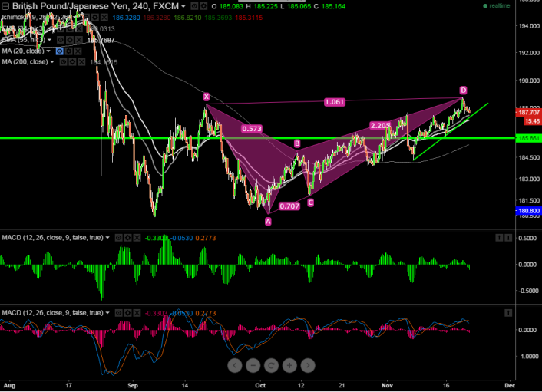Move the lower MACD pane up

tap(508, 313)
